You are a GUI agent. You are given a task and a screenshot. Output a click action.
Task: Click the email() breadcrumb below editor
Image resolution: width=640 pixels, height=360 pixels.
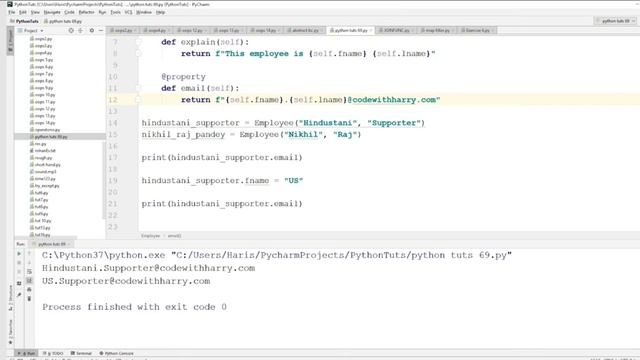(x=174, y=236)
